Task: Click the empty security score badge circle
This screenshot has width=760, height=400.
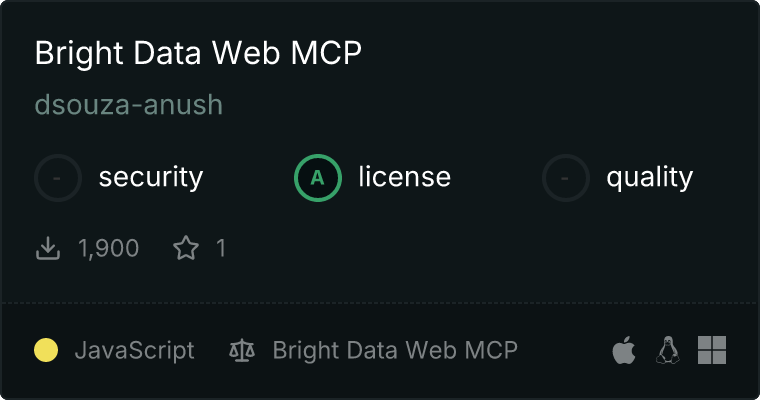Action: pyautogui.click(x=58, y=178)
